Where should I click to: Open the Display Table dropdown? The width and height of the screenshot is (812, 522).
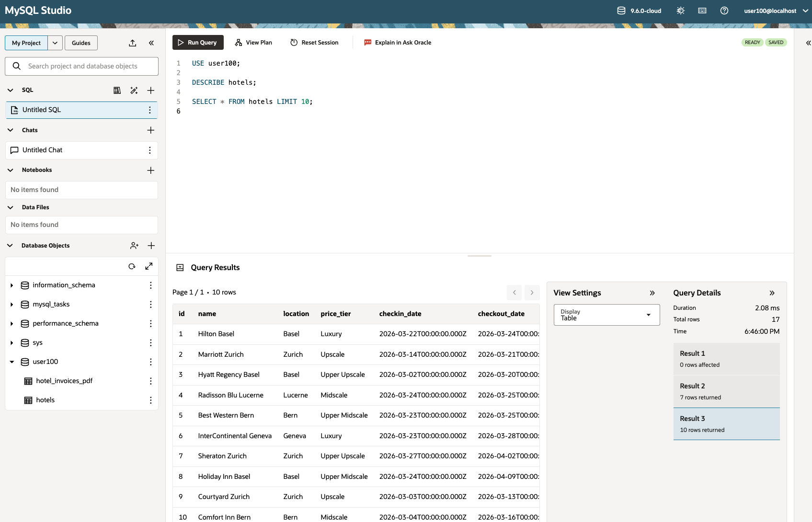click(606, 315)
